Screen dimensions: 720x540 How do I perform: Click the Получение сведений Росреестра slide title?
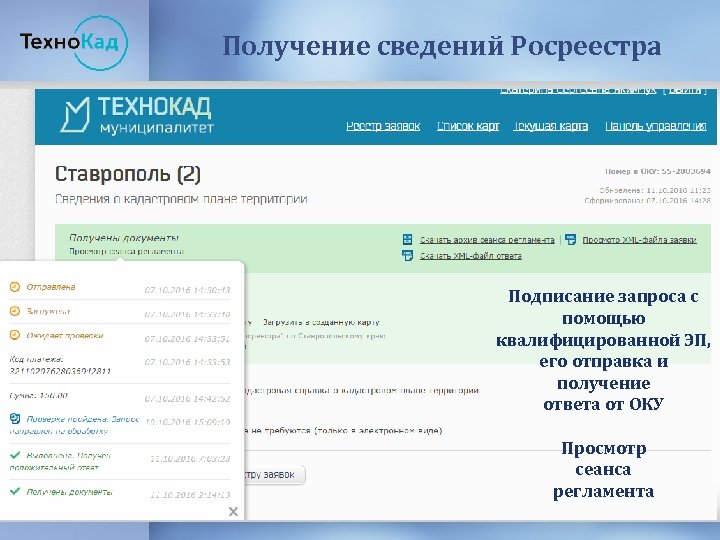pos(442,46)
